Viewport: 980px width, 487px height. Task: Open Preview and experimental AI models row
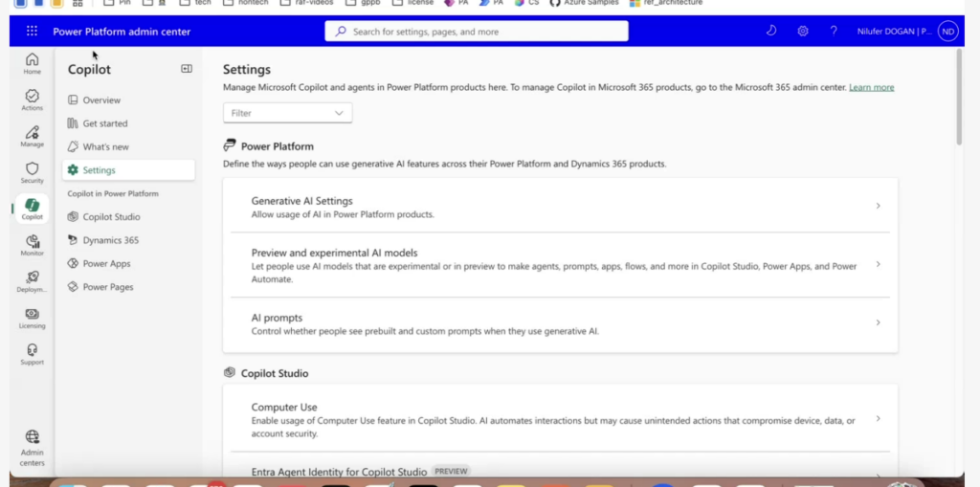[x=560, y=265]
